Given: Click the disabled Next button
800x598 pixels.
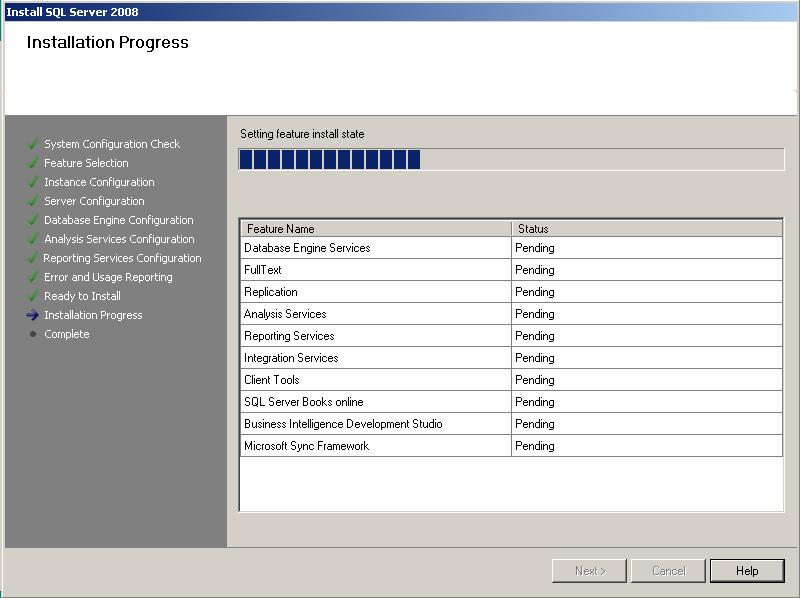Looking at the screenshot, I should [589, 570].
